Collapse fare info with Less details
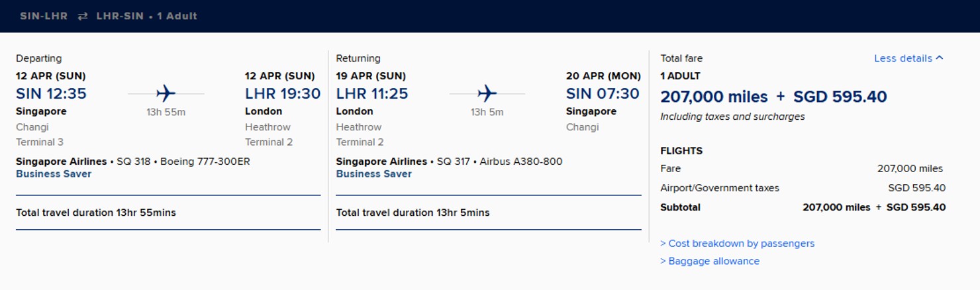 [903, 58]
